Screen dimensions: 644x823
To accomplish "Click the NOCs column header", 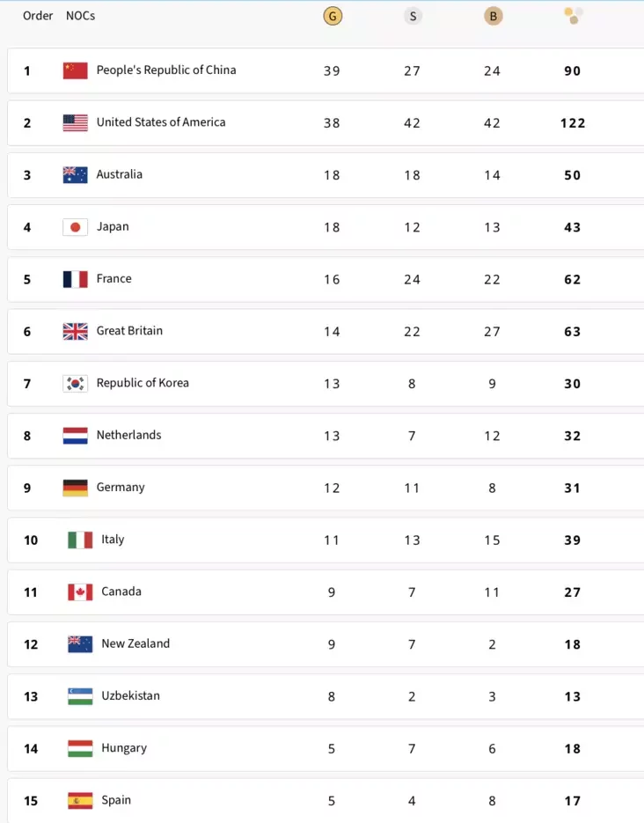I will (80, 16).
